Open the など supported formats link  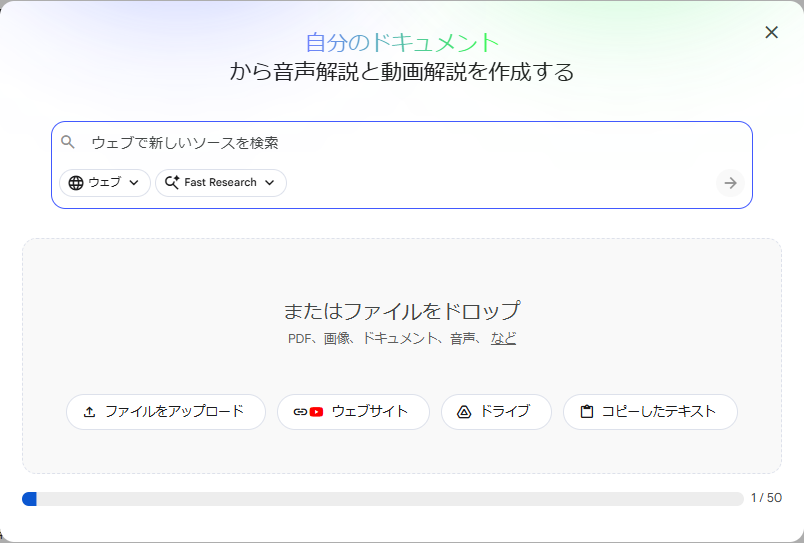pyautogui.click(x=503, y=338)
